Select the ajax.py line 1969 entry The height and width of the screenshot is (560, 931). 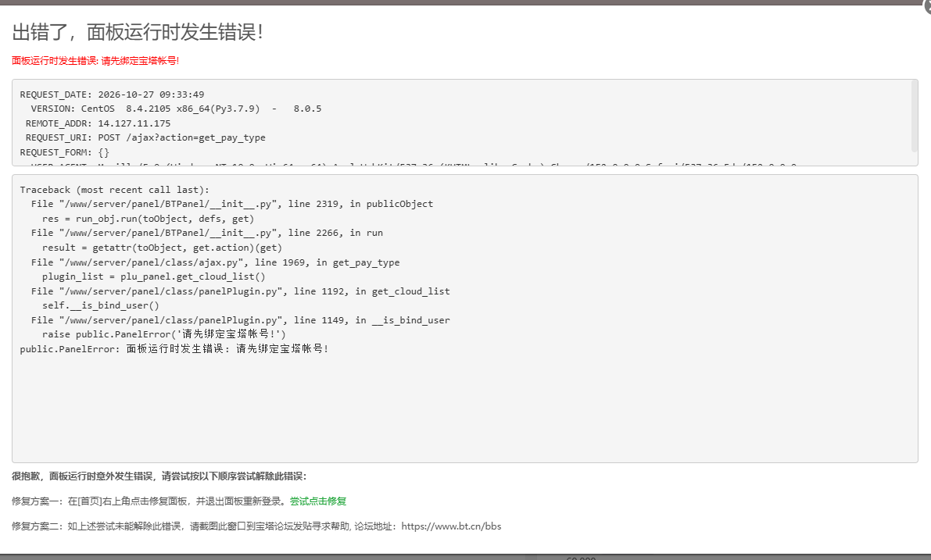coord(216,262)
